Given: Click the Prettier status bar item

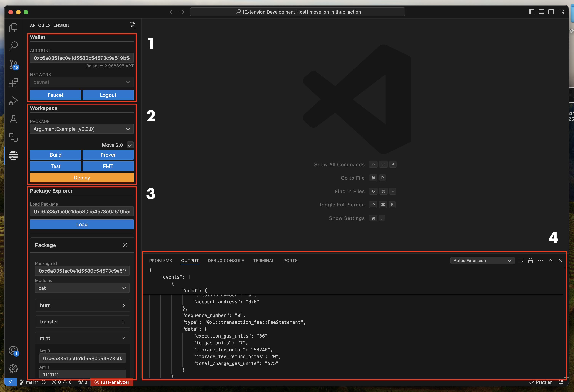Looking at the screenshot, I should tap(541, 382).
